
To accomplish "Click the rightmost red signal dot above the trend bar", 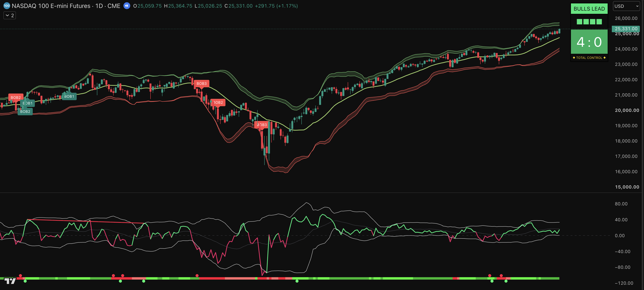I will (501, 275).
